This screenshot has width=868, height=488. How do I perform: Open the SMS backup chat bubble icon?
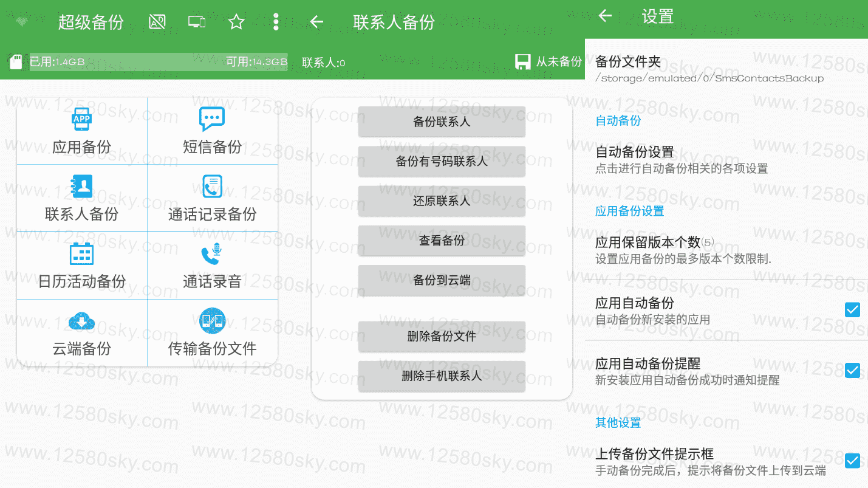212,119
